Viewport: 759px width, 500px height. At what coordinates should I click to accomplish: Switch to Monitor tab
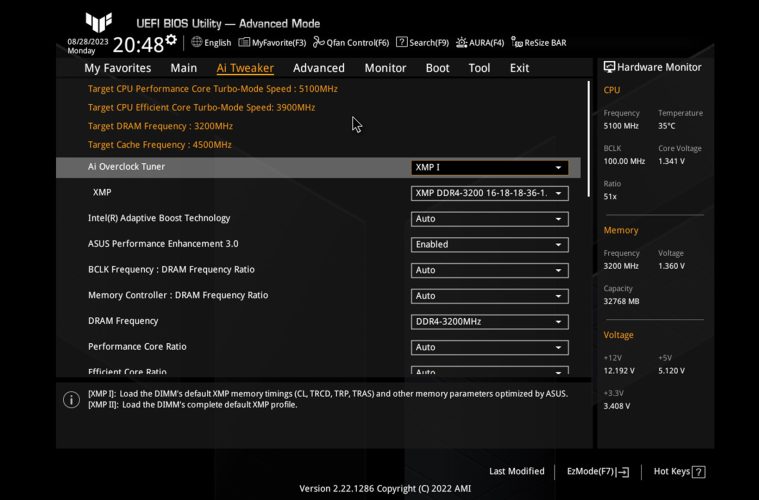pyautogui.click(x=385, y=68)
